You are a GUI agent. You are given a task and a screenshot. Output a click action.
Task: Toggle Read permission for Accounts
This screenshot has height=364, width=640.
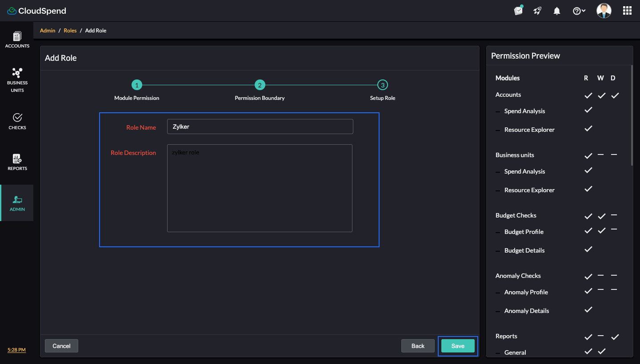pos(588,95)
